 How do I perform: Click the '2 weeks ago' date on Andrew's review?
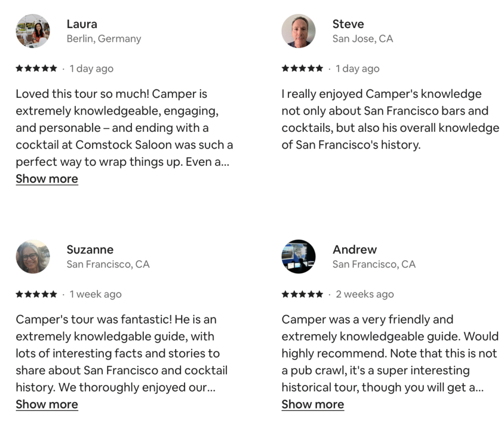point(365,294)
